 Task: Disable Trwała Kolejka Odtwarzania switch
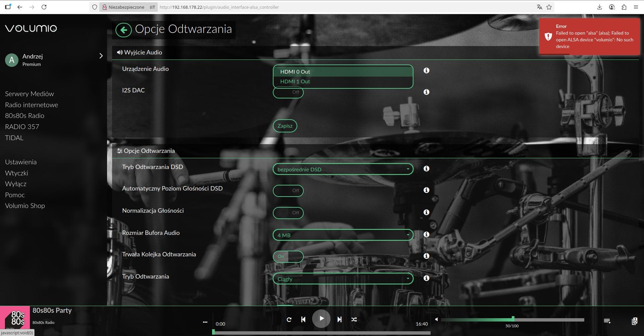pos(288,257)
